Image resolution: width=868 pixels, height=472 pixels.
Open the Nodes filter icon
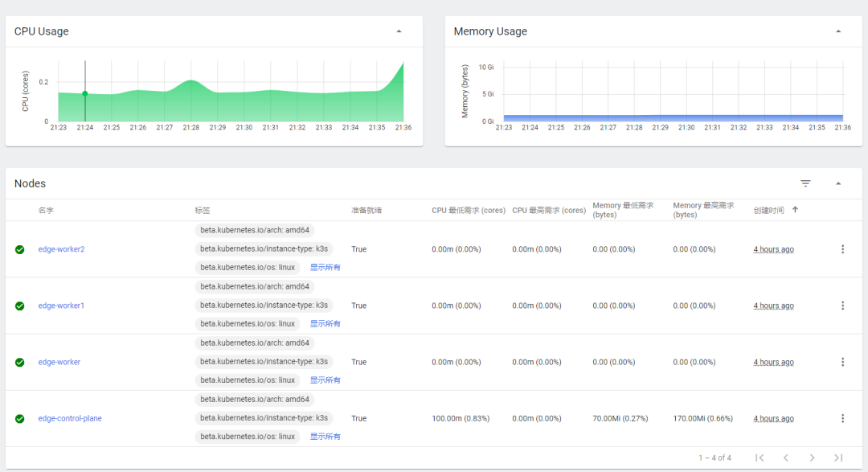(x=805, y=184)
